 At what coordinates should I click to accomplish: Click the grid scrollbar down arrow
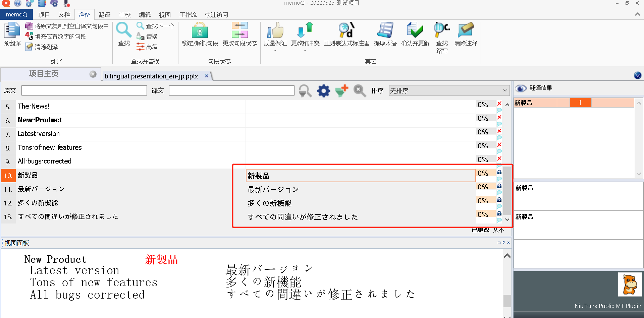507,219
